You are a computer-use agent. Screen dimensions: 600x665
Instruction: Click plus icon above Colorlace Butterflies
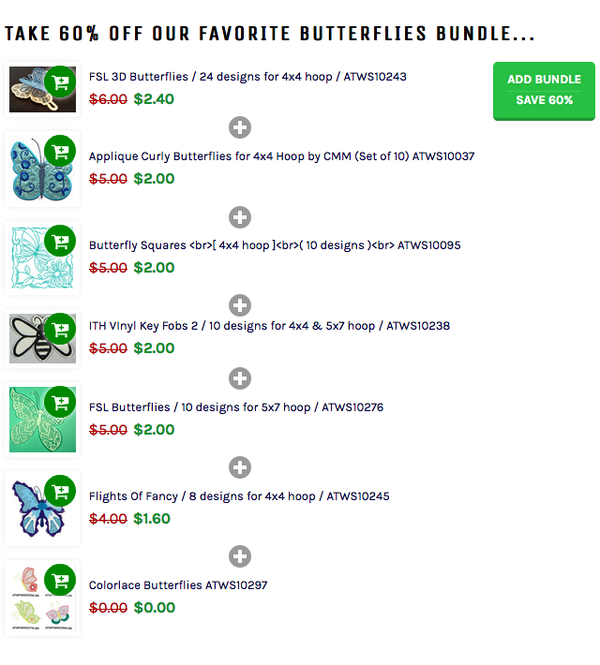tap(240, 556)
